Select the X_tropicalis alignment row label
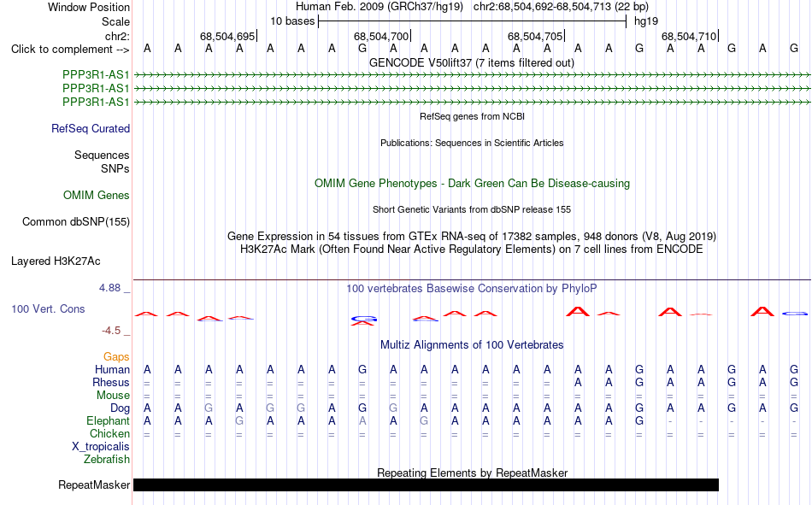Image resolution: width=812 pixels, height=505 pixels. tap(101, 447)
